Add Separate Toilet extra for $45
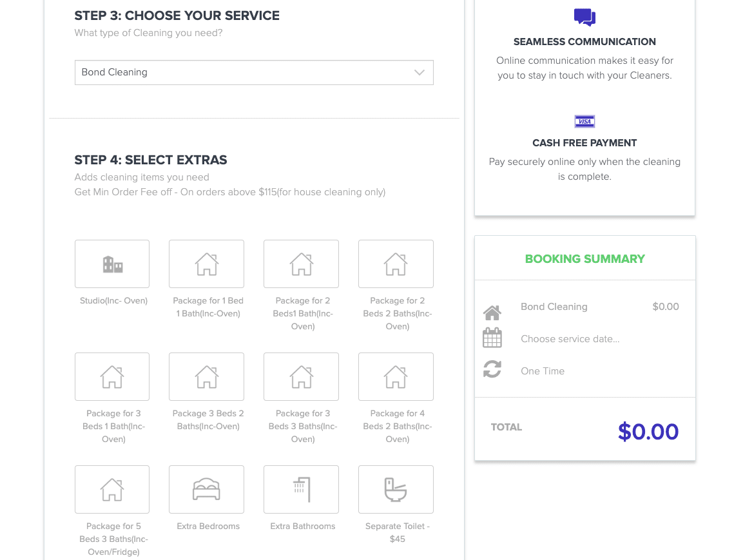 (x=396, y=490)
